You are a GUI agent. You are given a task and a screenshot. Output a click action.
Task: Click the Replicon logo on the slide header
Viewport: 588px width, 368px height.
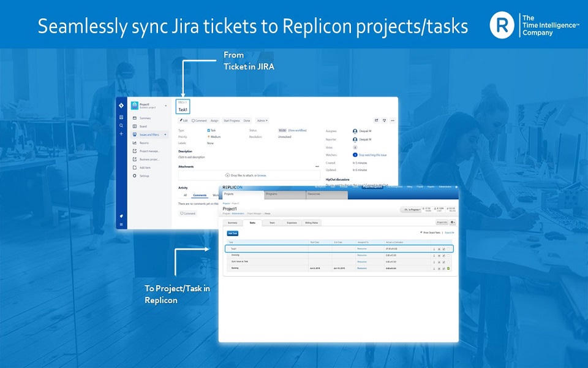pos(502,25)
